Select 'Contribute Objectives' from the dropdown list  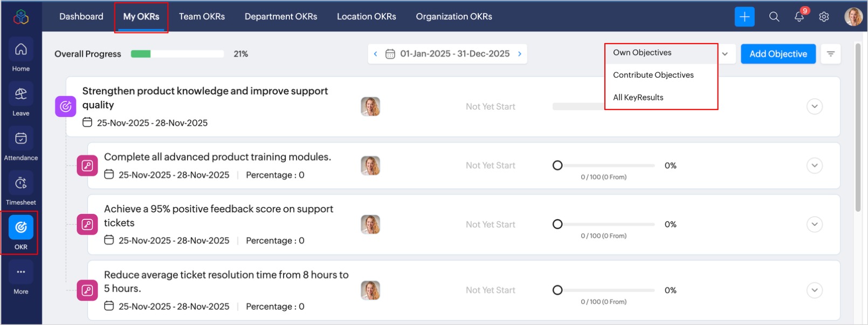[653, 75]
